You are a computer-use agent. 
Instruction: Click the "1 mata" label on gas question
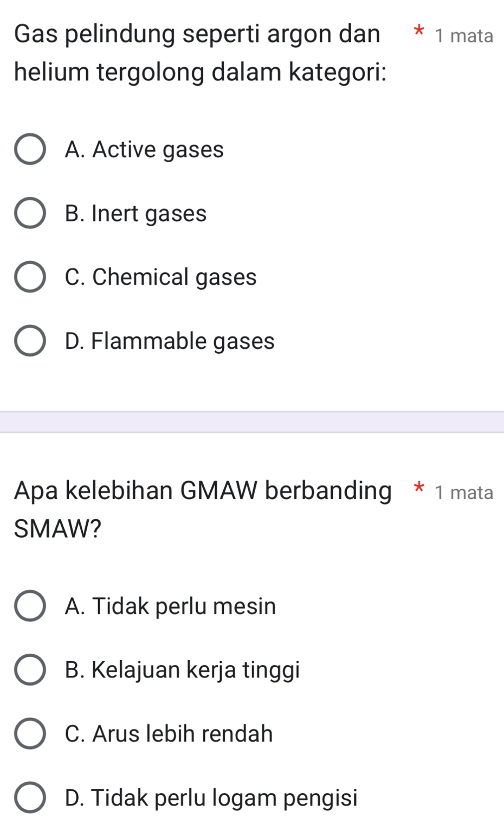click(464, 36)
